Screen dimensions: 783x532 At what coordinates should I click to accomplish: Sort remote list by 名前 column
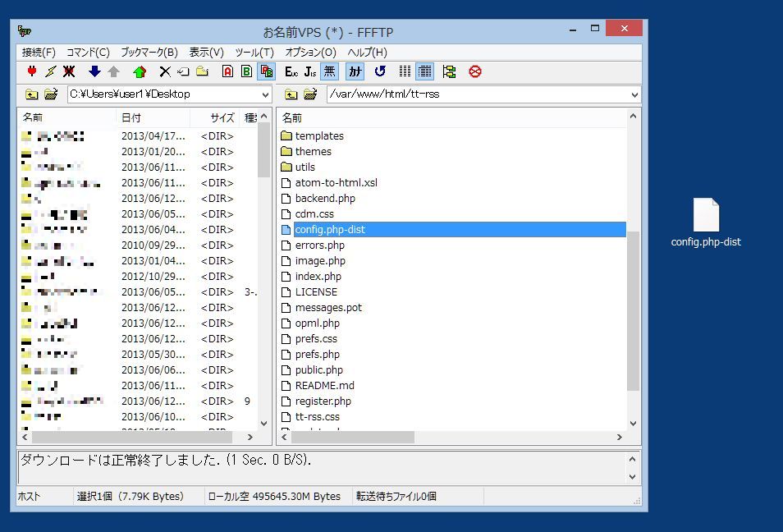point(452,118)
